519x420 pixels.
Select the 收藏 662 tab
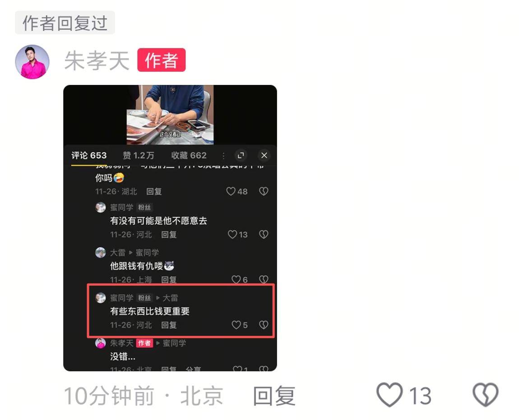tap(189, 155)
